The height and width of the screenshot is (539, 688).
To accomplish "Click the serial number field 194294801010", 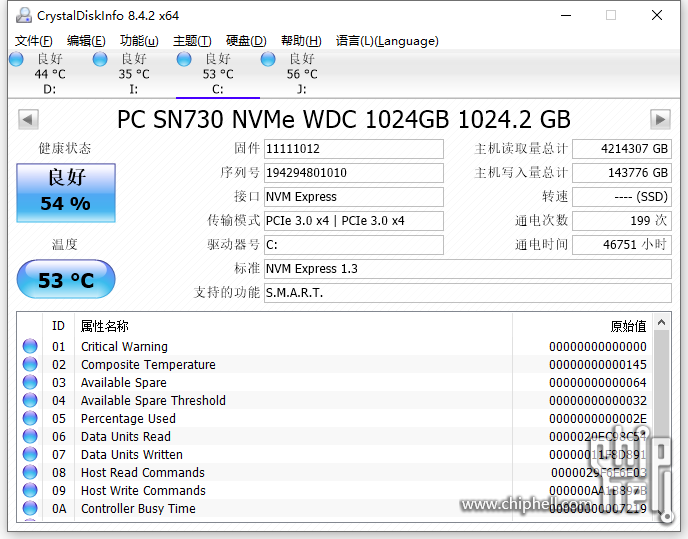I will 354,173.
